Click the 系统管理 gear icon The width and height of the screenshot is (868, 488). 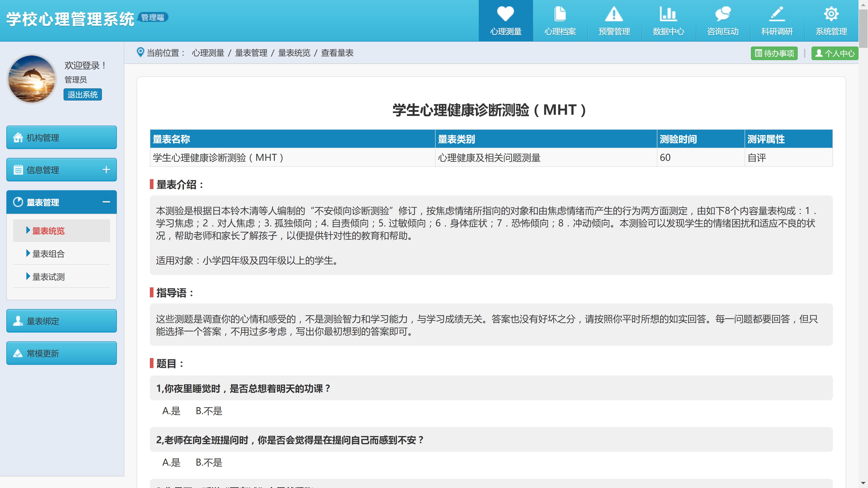pyautogui.click(x=831, y=14)
